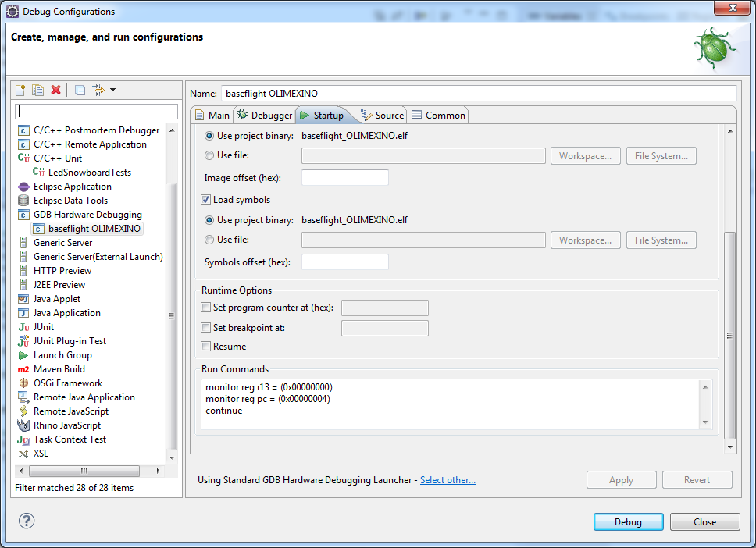Enable the Resume runtime option
756x548 pixels.
[x=205, y=346]
